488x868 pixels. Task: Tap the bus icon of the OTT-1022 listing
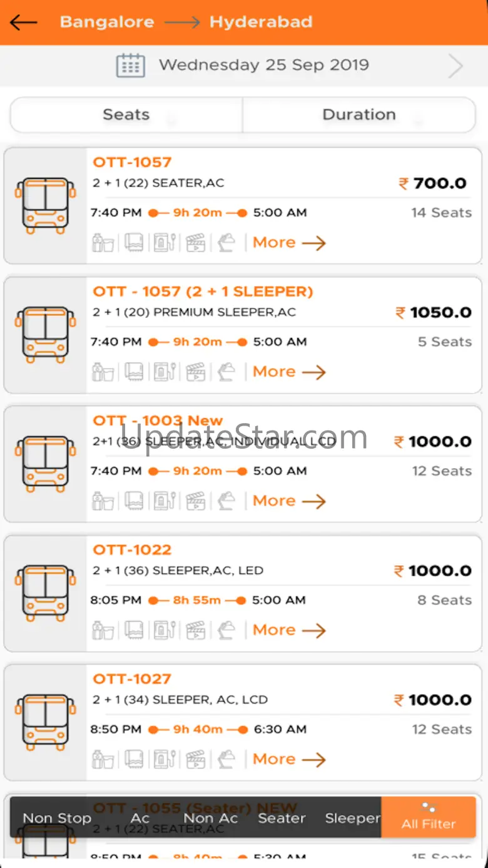(46, 592)
